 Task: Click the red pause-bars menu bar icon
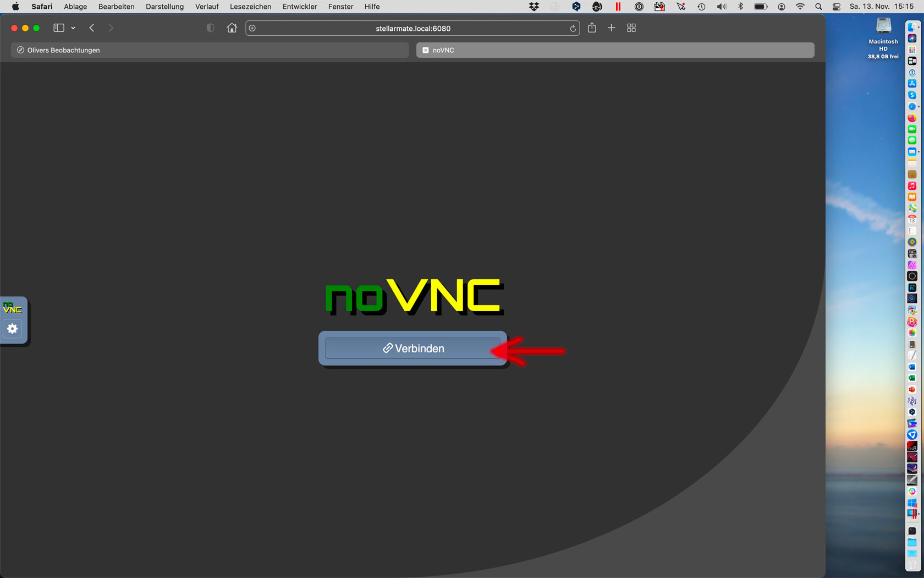618,7
